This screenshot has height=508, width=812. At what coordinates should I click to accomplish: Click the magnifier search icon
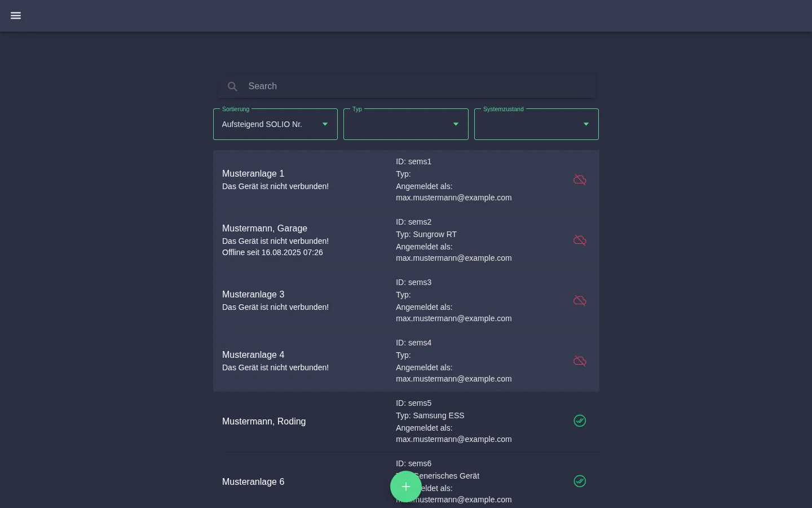tap(232, 86)
